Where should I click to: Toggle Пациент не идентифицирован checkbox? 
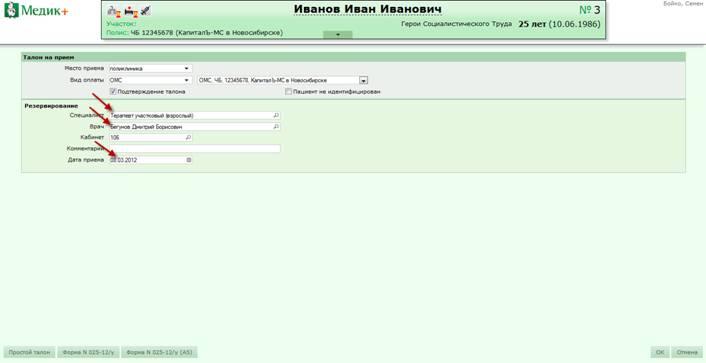point(288,91)
